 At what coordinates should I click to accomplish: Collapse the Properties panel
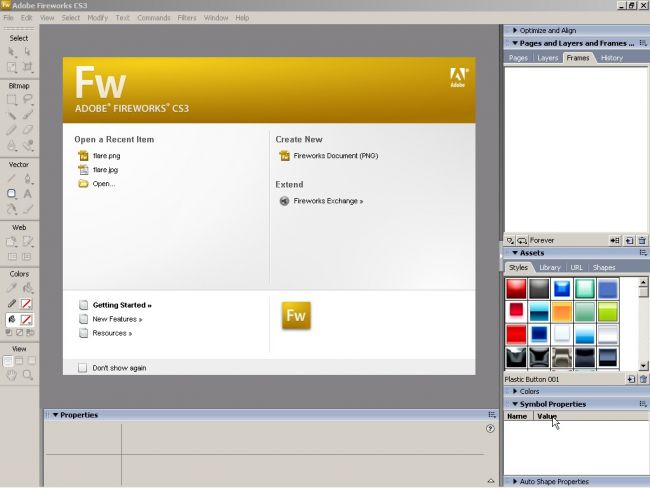click(56, 414)
